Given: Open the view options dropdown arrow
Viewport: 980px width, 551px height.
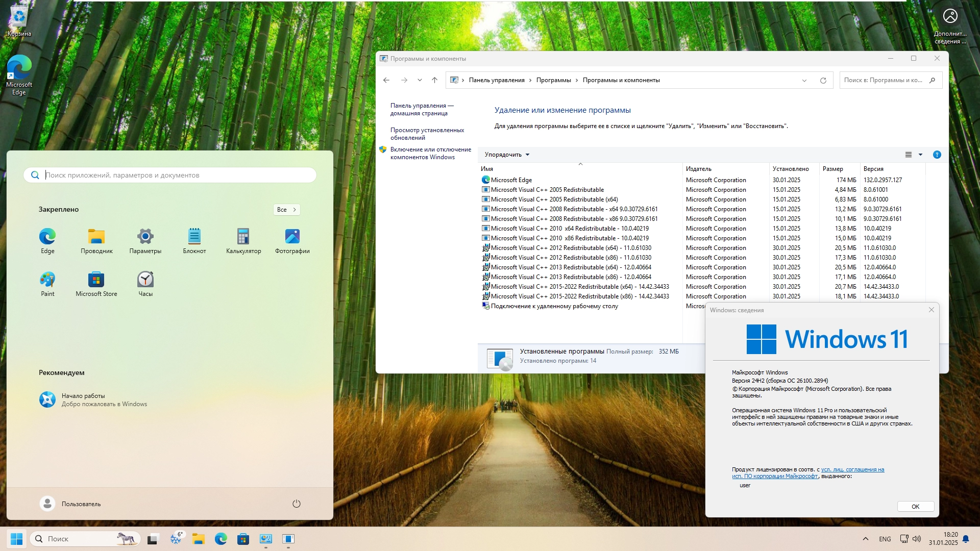Looking at the screenshot, I should (920, 155).
